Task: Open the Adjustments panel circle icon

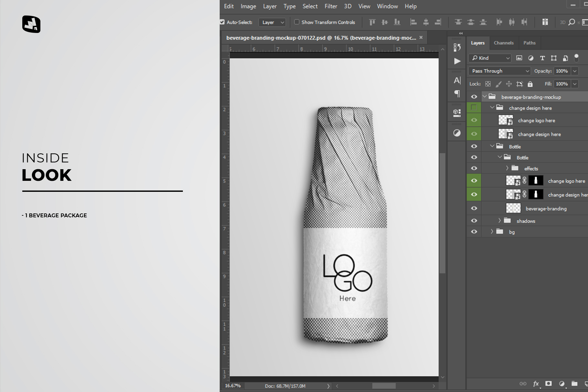Action: click(457, 133)
